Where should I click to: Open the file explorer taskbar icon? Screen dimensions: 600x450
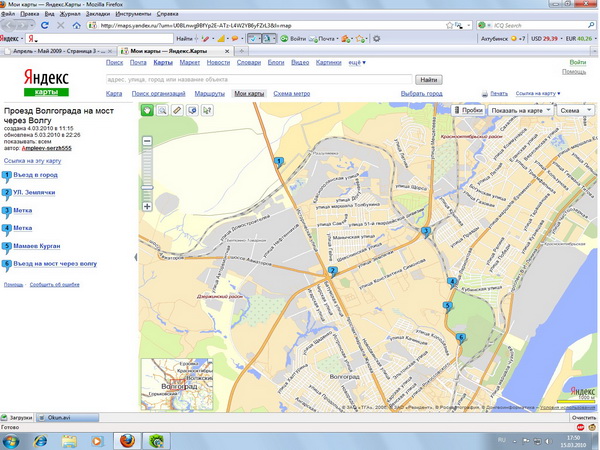pos(69,441)
